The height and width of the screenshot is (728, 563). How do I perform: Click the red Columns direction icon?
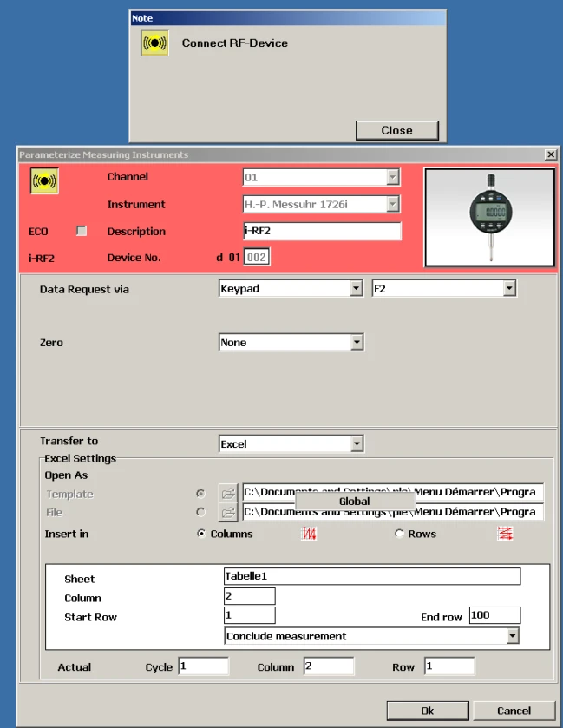click(309, 534)
